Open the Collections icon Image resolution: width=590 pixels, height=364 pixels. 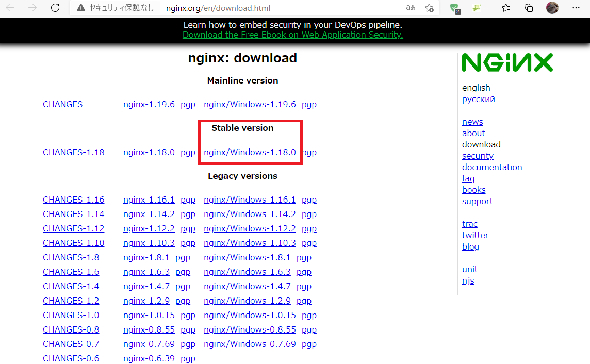(529, 8)
